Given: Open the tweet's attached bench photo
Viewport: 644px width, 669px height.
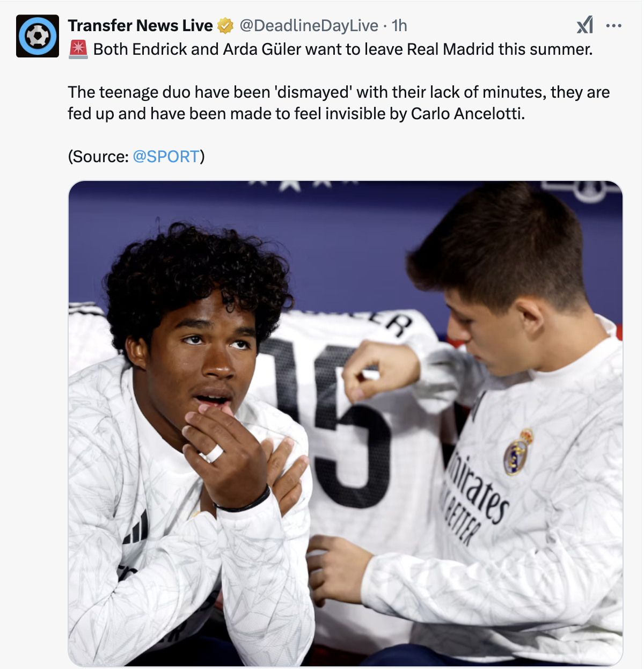Looking at the screenshot, I should [x=346, y=424].
